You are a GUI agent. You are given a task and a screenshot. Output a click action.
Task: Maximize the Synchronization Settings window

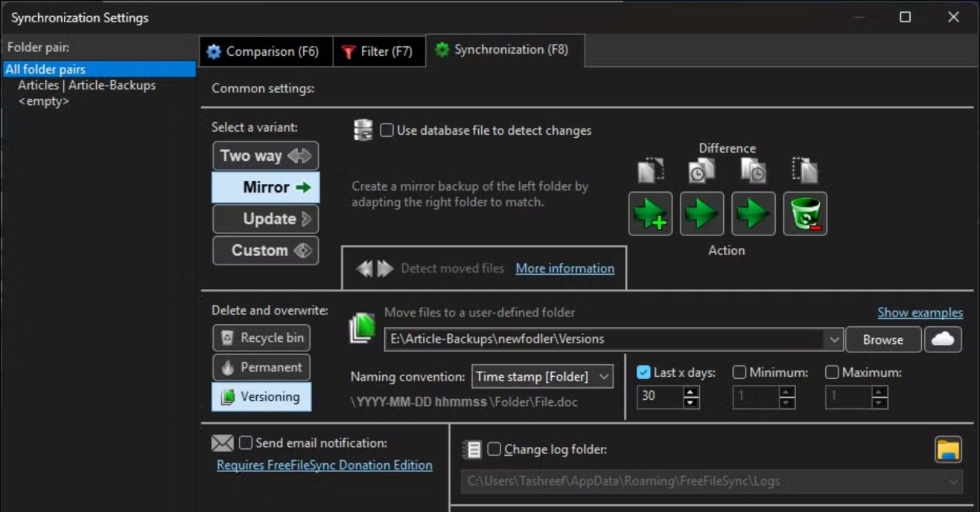click(905, 17)
